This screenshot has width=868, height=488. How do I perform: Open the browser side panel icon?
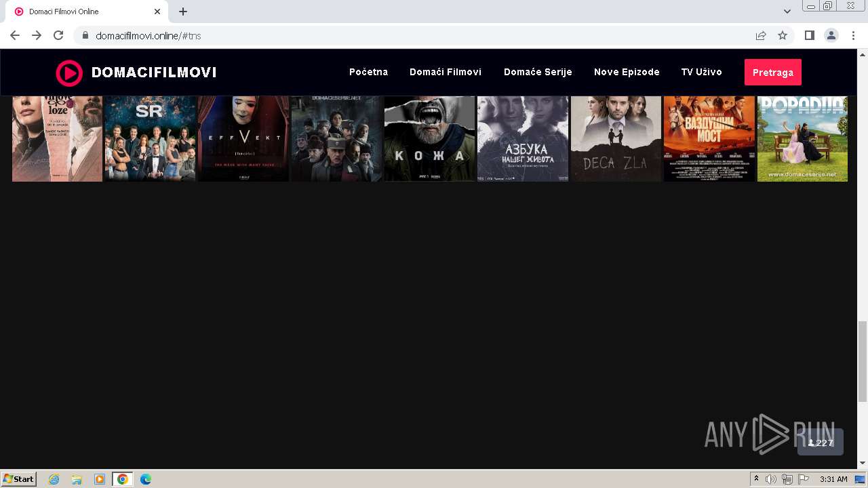(x=810, y=35)
